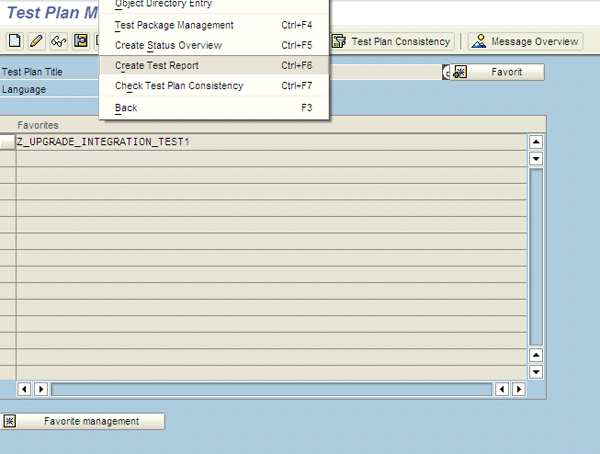Click the Create new document icon
This screenshot has width=600, height=454.
point(15,41)
